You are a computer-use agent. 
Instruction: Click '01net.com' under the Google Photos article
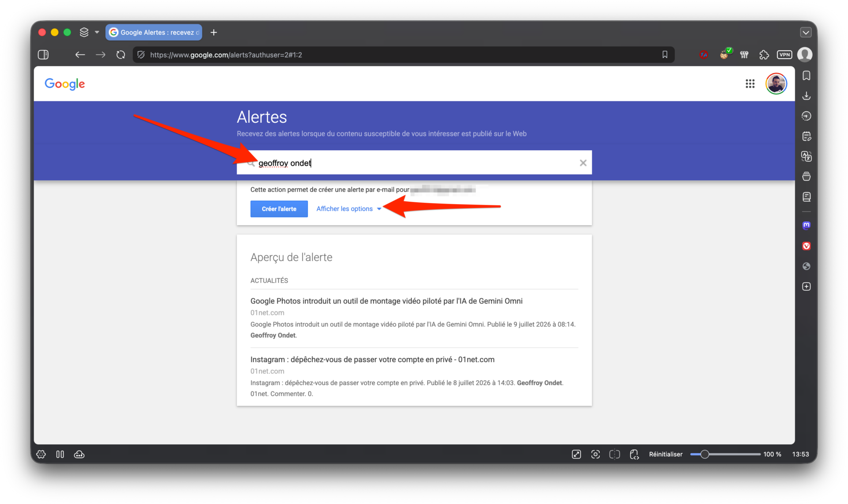click(x=267, y=313)
